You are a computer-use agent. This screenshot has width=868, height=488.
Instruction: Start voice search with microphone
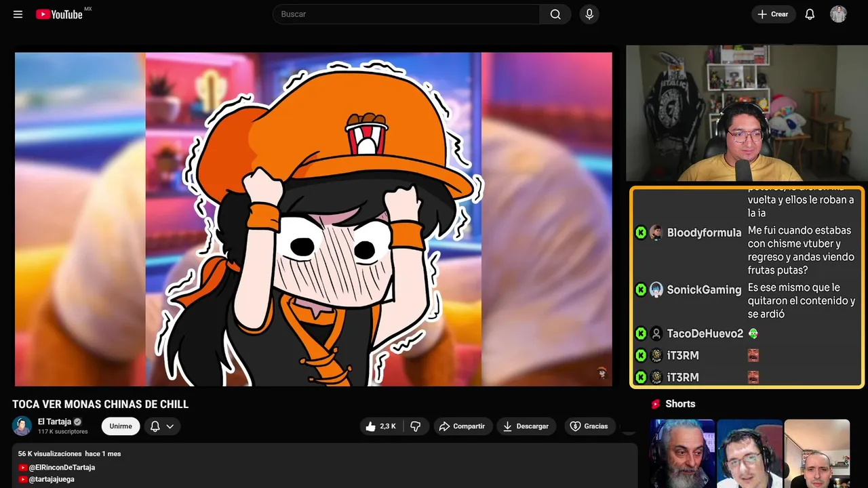click(x=589, y=14)
